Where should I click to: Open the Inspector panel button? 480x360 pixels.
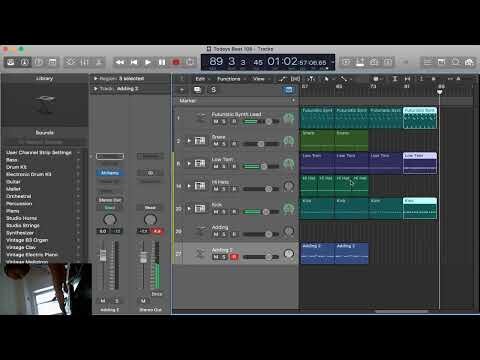point(25,62)
